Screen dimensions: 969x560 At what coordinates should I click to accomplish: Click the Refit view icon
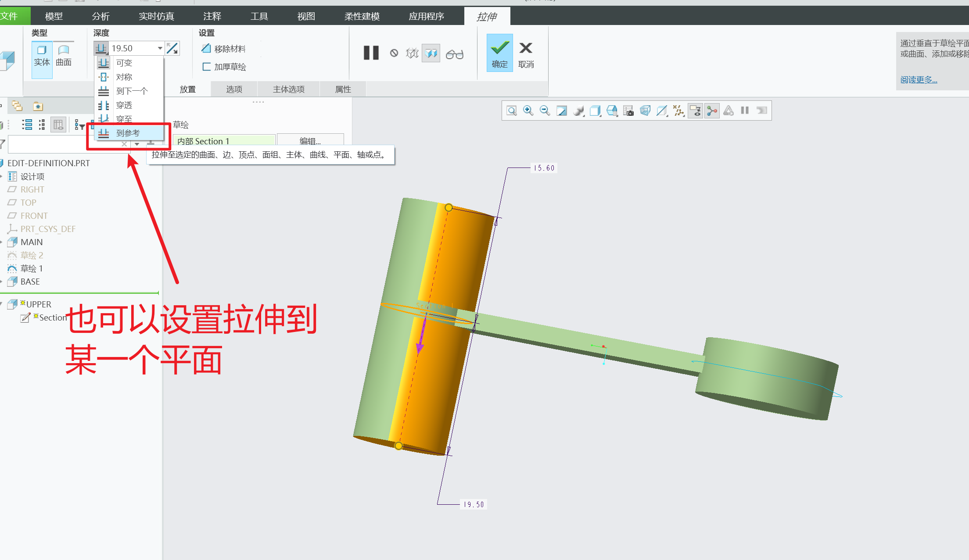[511, 111]
